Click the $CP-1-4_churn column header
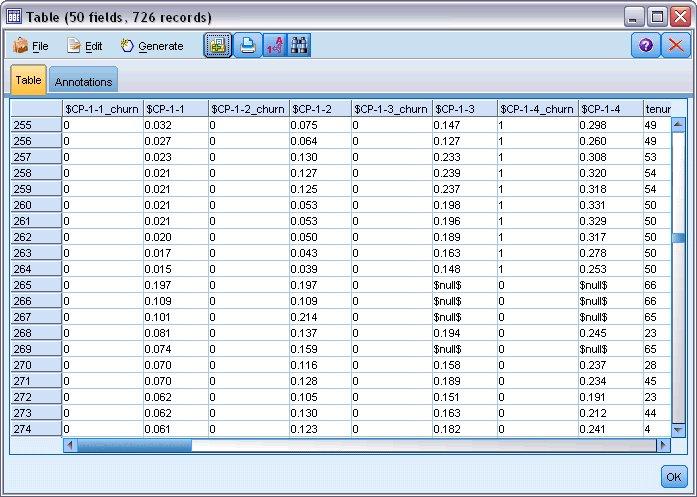 point(537,109)
